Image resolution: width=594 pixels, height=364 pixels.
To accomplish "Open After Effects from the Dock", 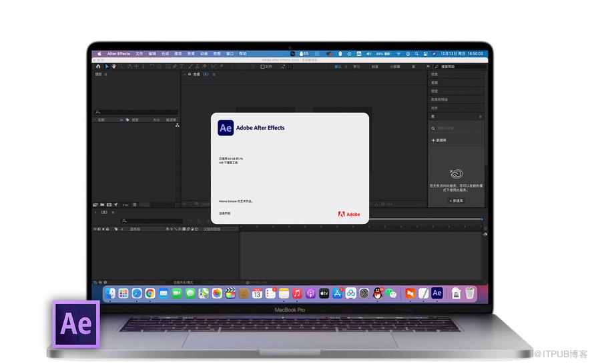I will (436, 293).
